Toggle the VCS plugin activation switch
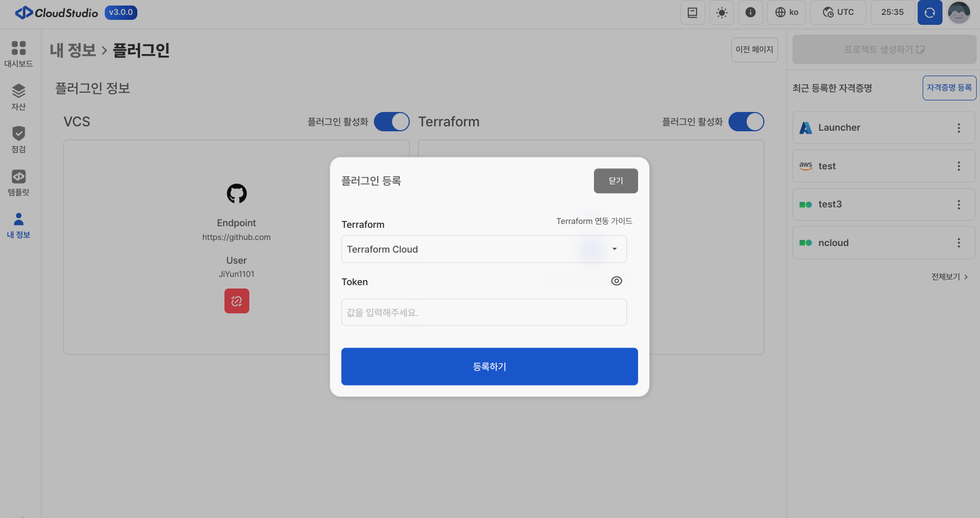 392,122
